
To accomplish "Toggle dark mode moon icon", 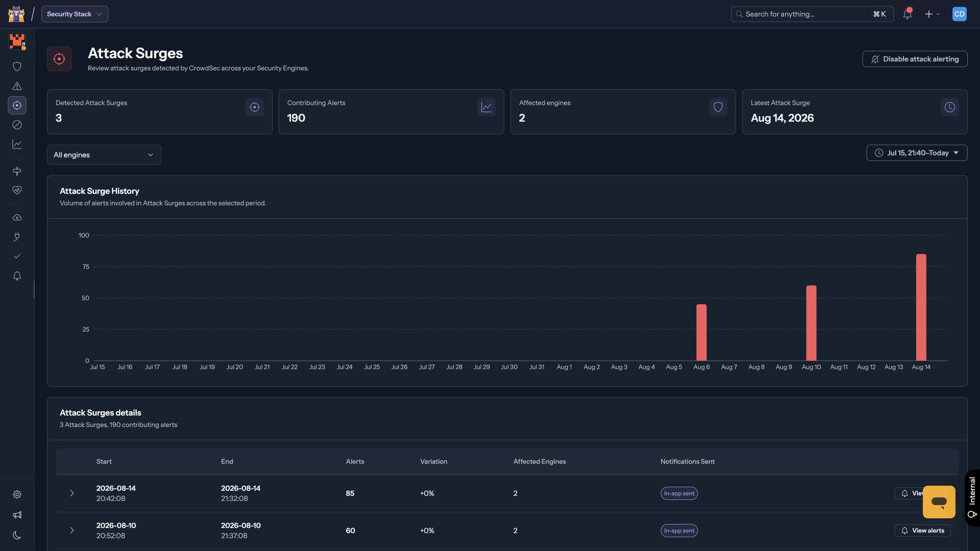I will tap(17, 535).
